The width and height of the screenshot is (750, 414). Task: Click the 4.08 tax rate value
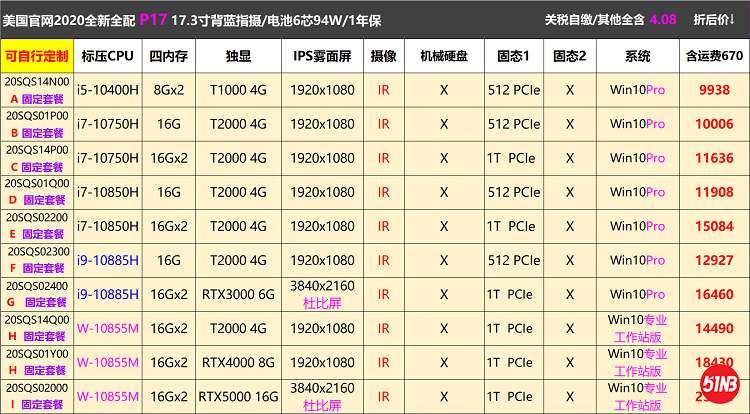coord(662,18)
